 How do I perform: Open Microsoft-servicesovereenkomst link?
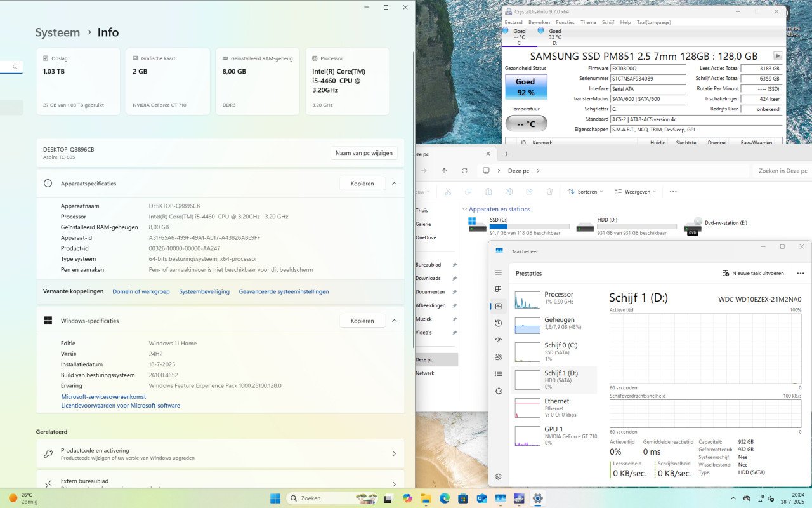click(x=103, y=396)
